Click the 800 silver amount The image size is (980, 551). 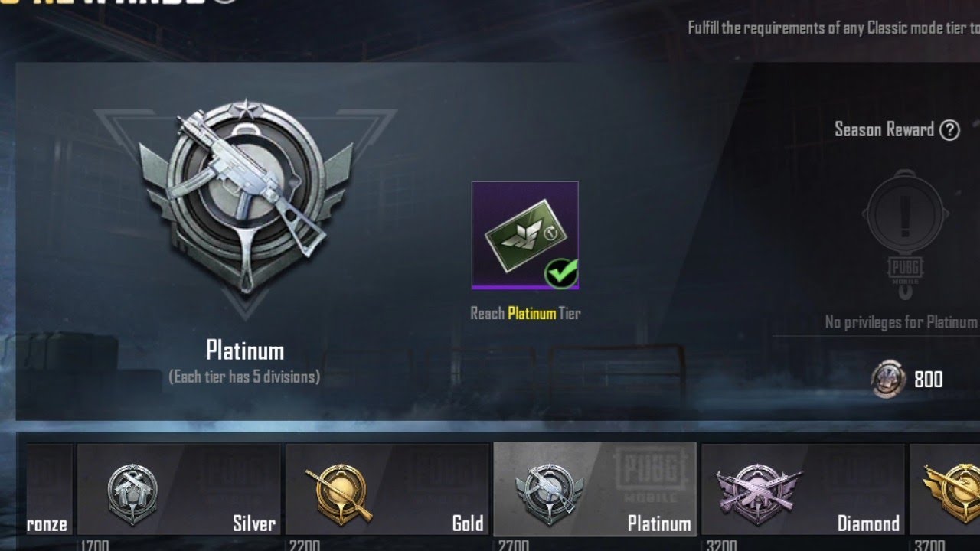pos(929,380)
